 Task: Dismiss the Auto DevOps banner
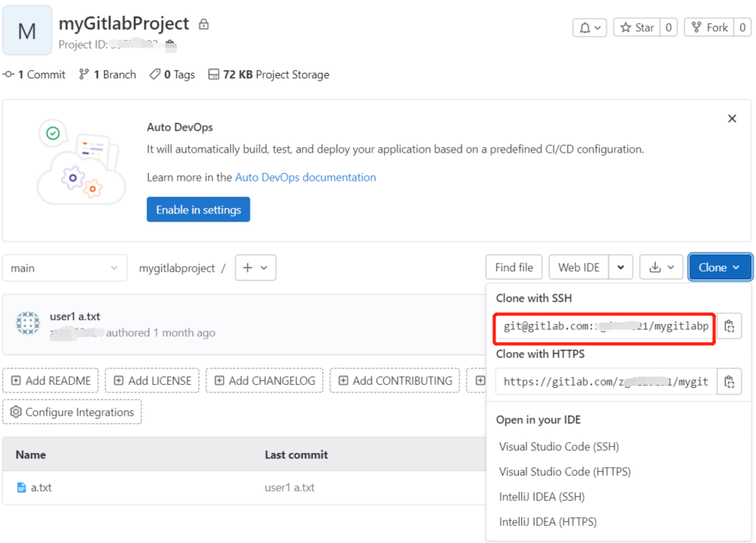click(732, 119)
